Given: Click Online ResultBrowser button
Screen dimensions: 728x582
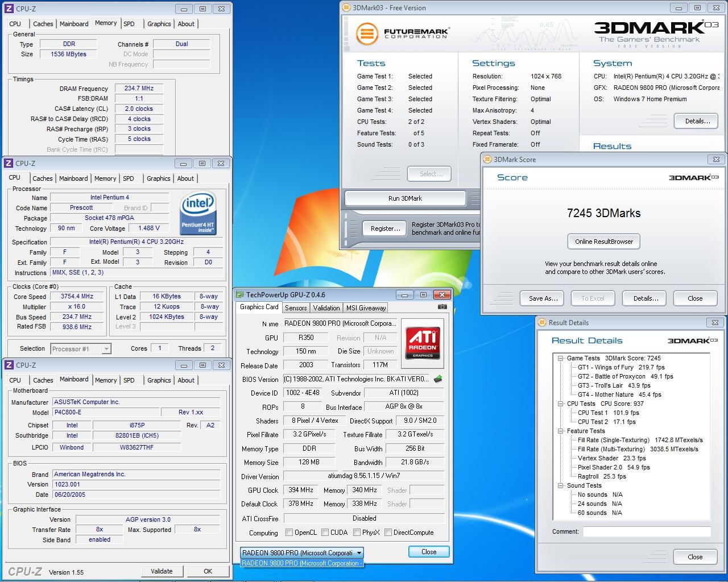Looking at the screenshot, I should (604, 242).
